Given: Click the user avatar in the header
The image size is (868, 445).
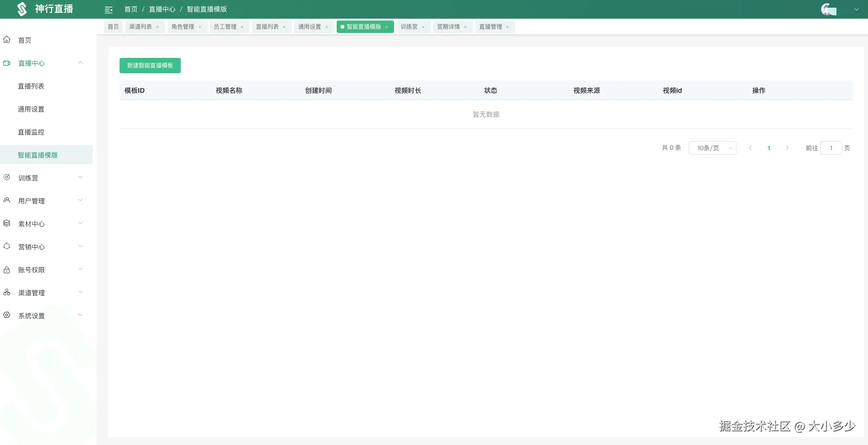Looking at the screenshot, I should (828, 9).
